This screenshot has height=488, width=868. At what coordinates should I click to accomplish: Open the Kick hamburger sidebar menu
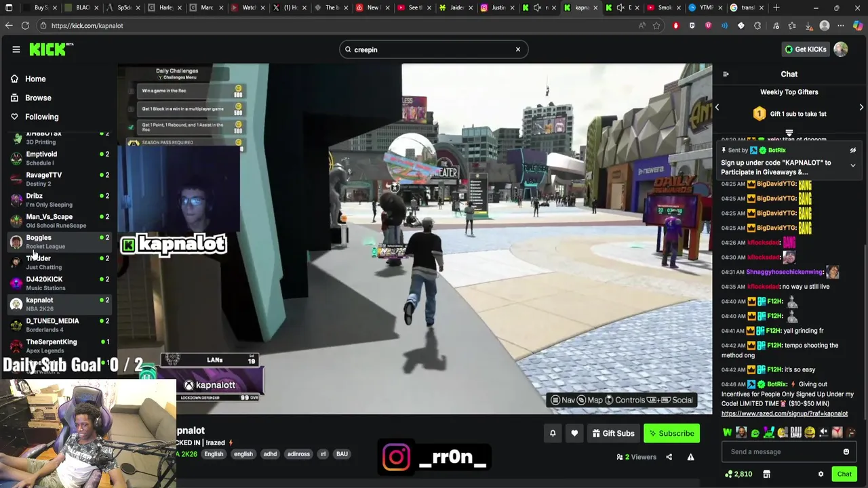coord(16,49)
